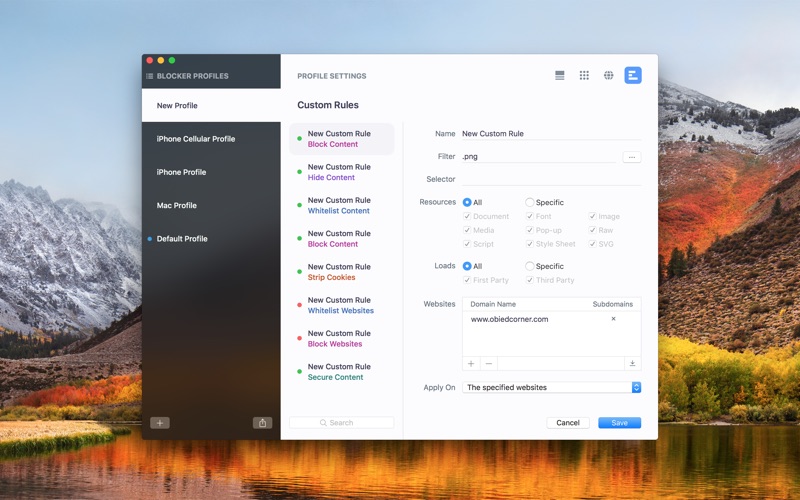Toggle the Style Sheet checkbox
This screenshot has width=800, height=500.
[x=530, y=244]
